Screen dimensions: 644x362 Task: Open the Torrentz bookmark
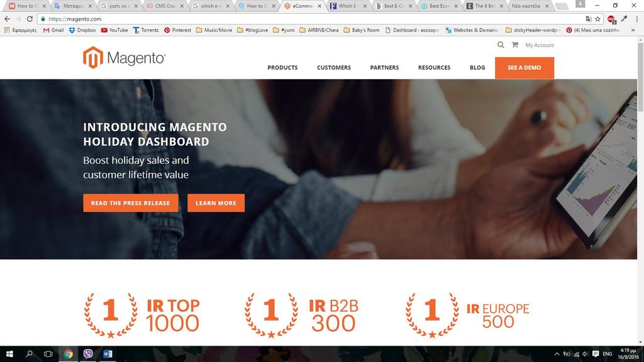point(146,30)
